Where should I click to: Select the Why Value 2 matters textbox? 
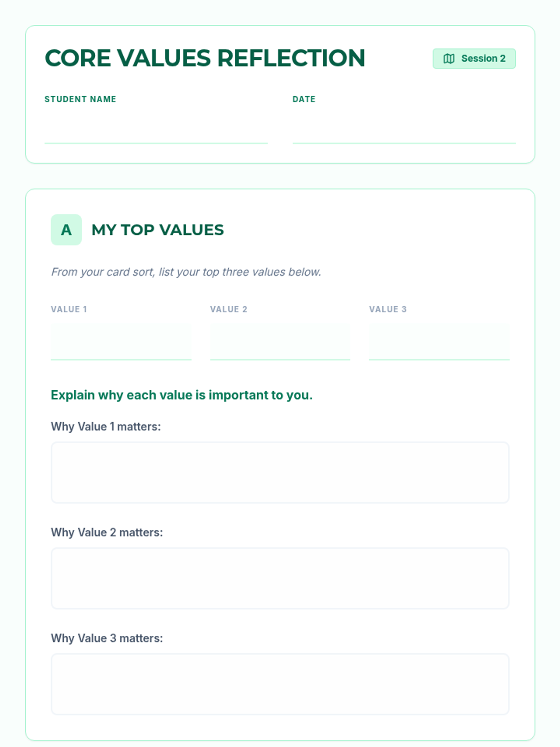click(280, 578)
